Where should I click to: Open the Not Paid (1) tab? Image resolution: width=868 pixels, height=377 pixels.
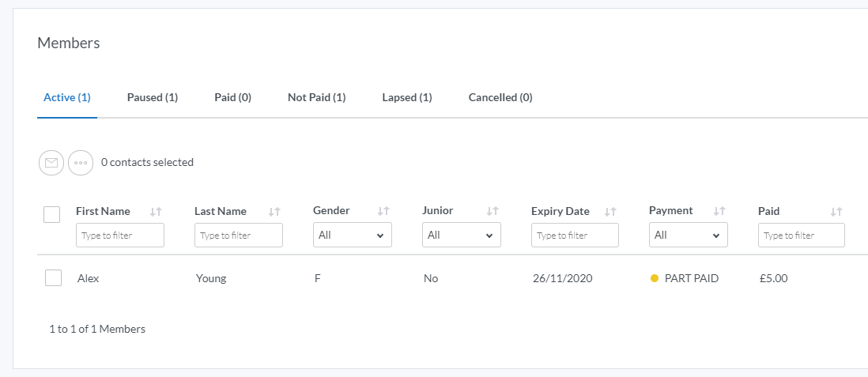[x=317, y=98]
